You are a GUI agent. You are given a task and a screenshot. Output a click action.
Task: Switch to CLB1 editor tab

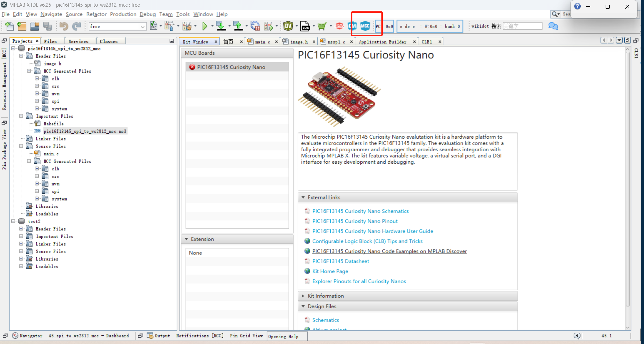tap(427, 42)
